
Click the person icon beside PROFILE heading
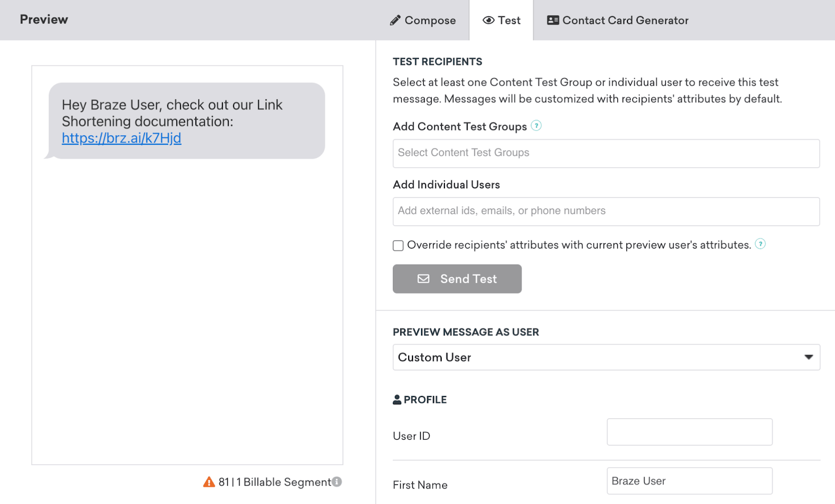click(397, 400)
